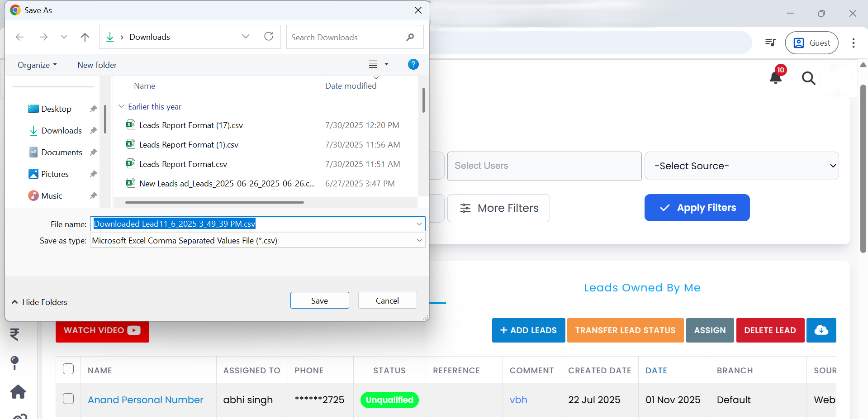Select the rupee payments icon in the sidebar
This screenshot has width=868, height=419.
[x=15, y=335]
